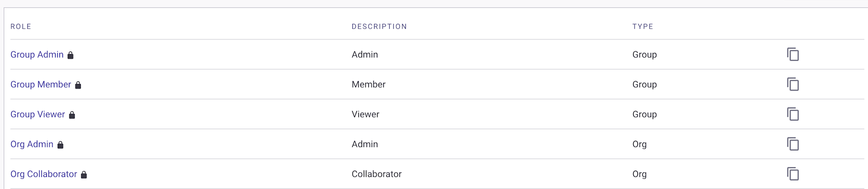868x189 pixels.
Task: Select the Group Viewer role link
Action: [38, 114]
